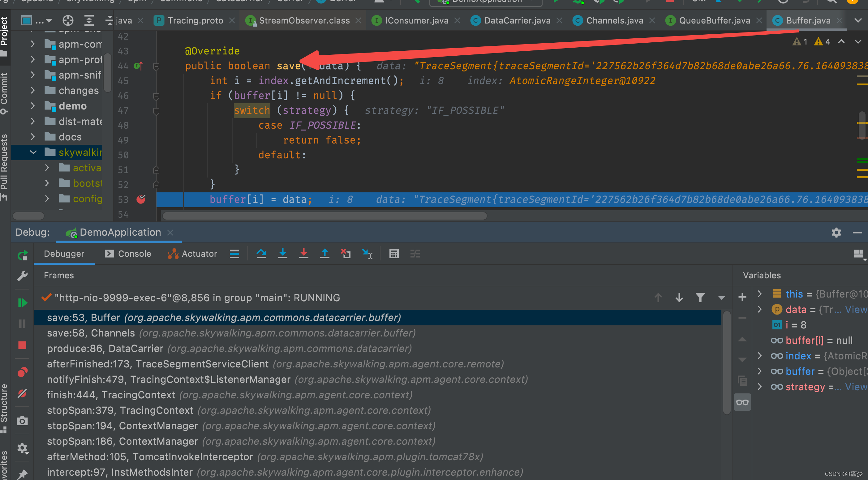Open the Actuator tab

[x=192, y=254]
